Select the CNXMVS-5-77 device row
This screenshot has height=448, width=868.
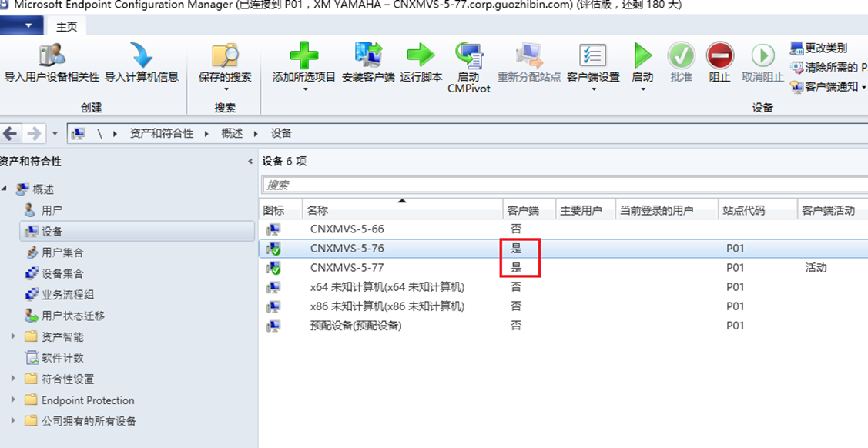click(x=563, y=268)
